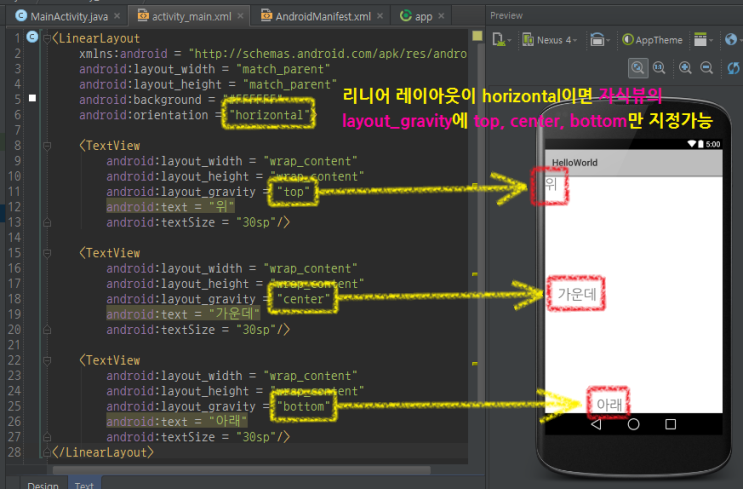Image resolution: width=743 pixels, height=489 pixels.
Task: Click the "horizontal" orientation value on line 6
Action: 269,115
